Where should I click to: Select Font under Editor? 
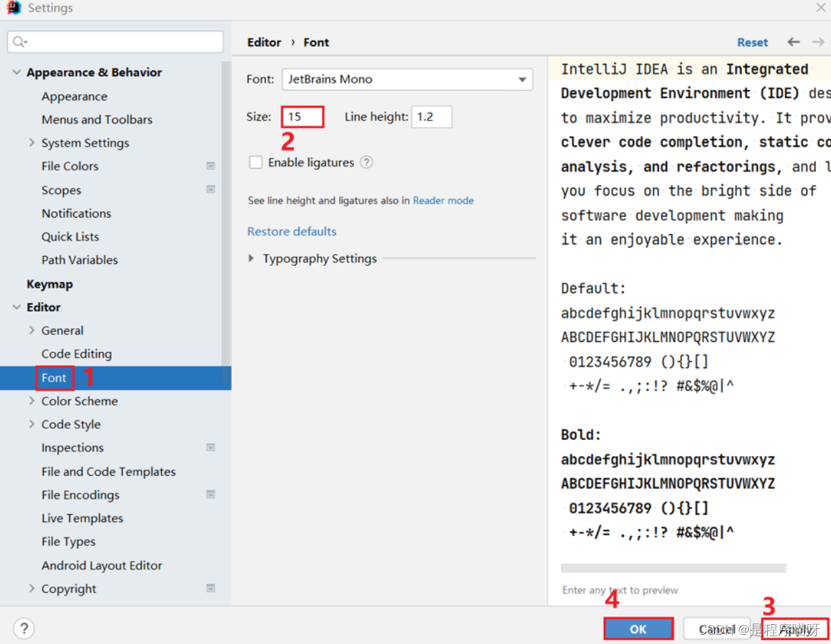tap(54, 377)
